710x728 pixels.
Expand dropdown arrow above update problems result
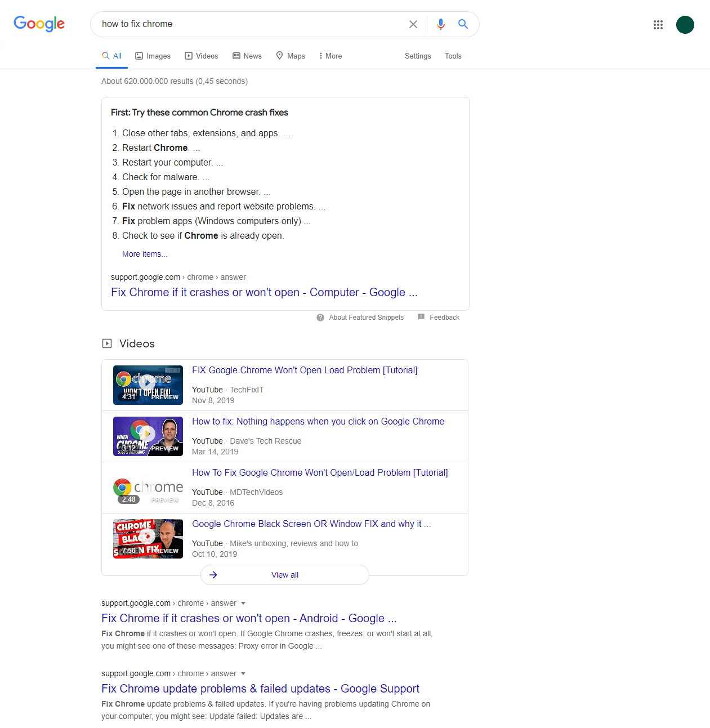[x=243, y=674]
